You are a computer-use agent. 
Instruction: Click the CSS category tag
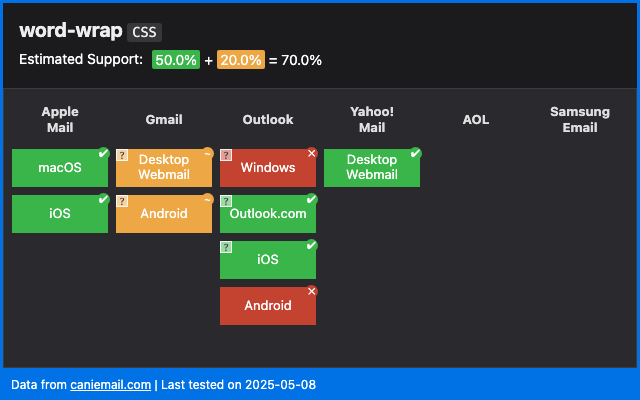[x=144, y=32]
